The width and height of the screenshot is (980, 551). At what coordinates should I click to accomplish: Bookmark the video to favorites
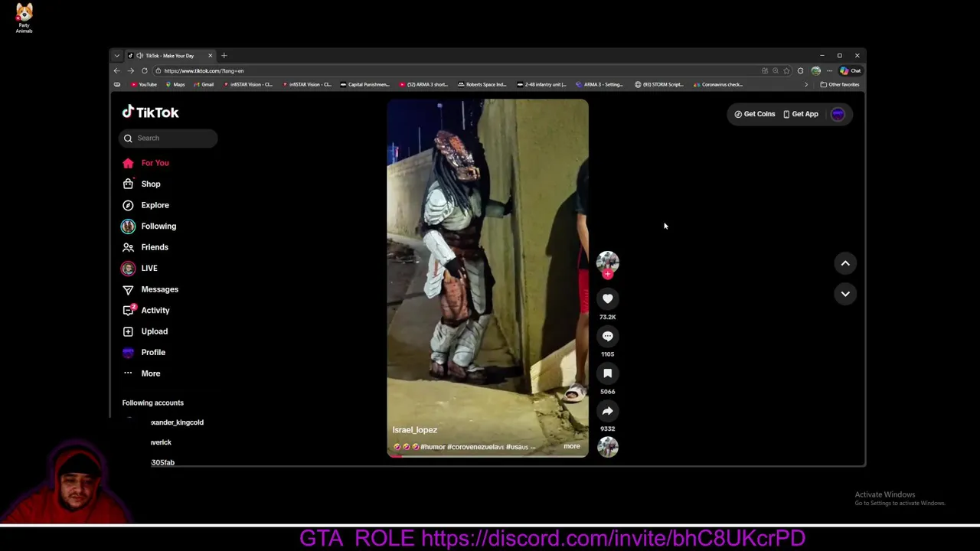click(607, 373)
